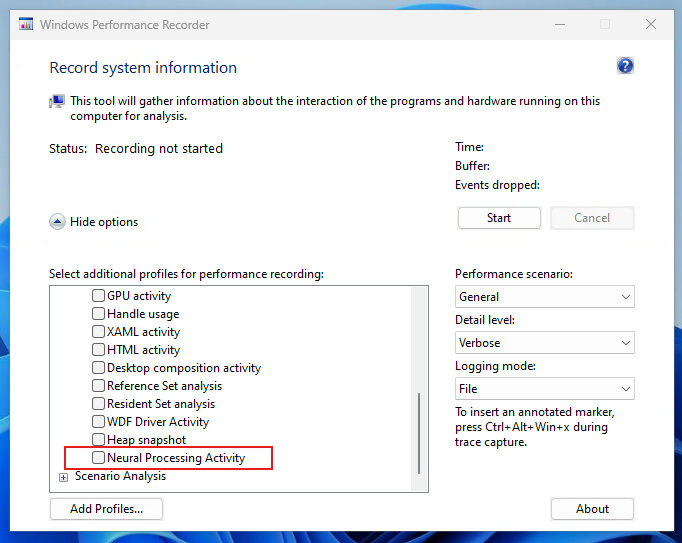Open the Detail level dropdown showing Verbose

545,343
